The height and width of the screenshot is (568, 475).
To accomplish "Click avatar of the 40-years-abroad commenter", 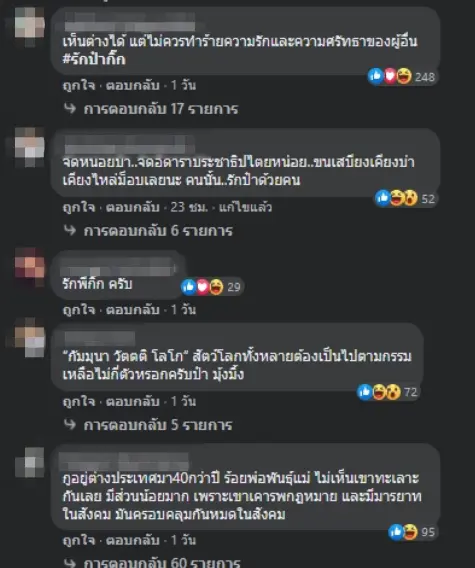I will tap(30, 462).
